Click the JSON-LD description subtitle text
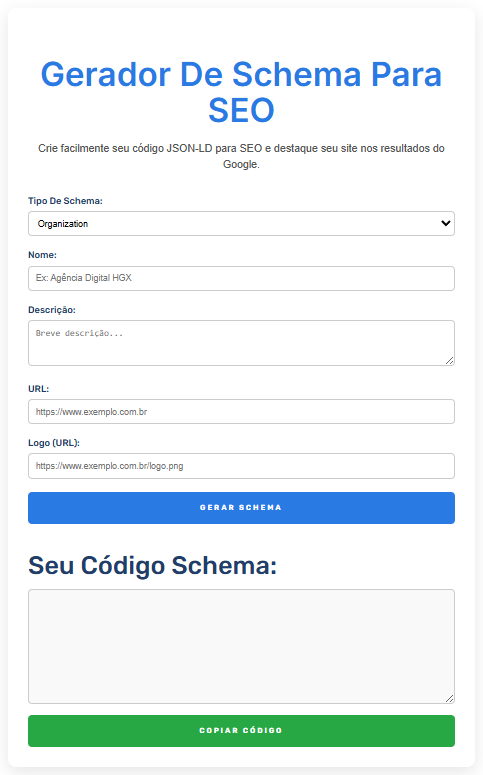This screenshot has width=483, height=775. [x=241, y=156]
